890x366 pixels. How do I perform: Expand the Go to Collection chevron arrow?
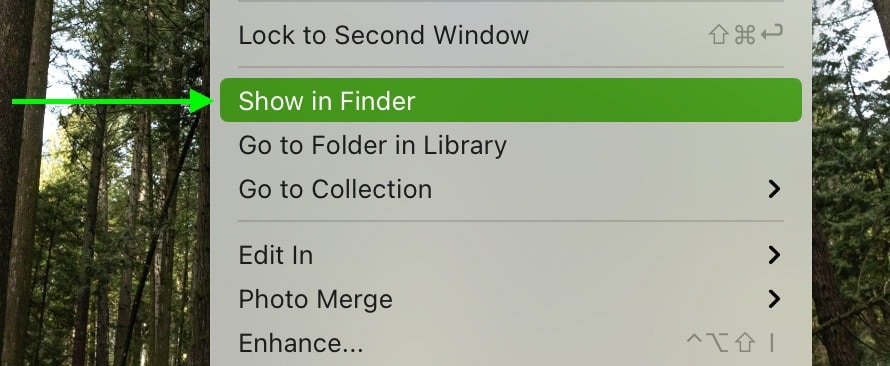click(774, 189)
